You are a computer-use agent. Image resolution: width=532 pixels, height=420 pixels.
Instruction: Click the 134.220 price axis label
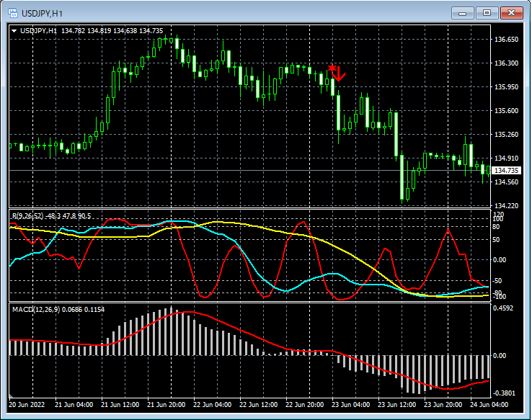[x=507, y=206]
